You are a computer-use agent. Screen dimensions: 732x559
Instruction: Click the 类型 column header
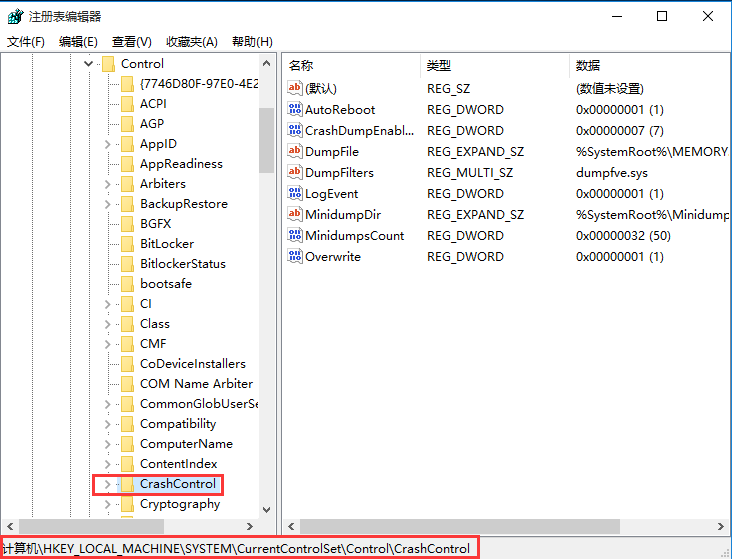(x=439, y=65)
